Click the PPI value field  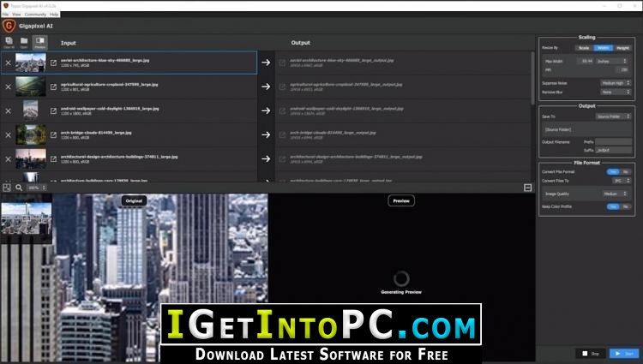(622, 70)
